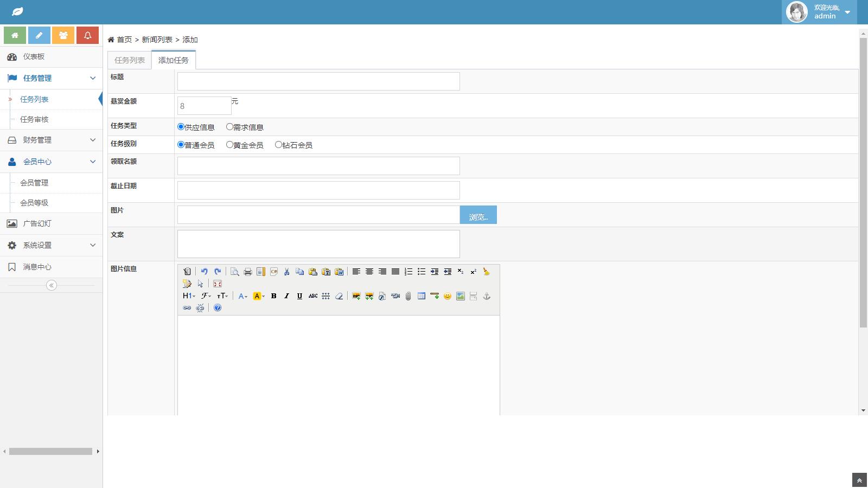Click the undo icon in editor toolbar

click(205, 272)
